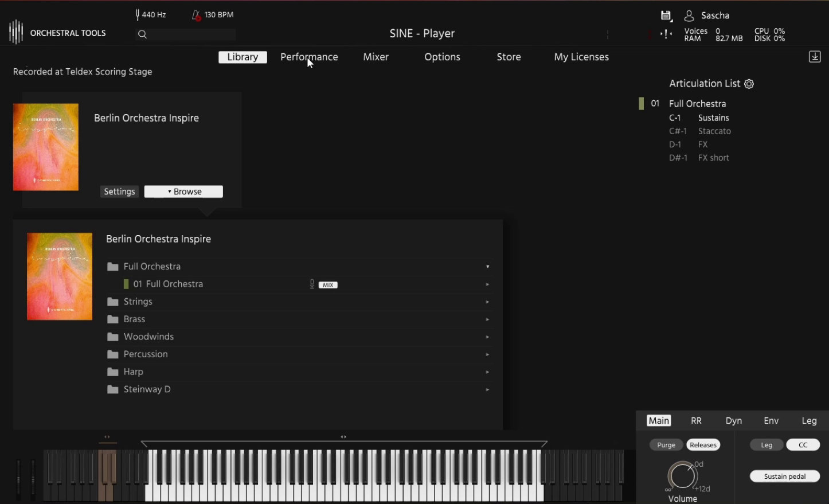829x504 pixels.
Task: Click the microphone icon next to Full Orchestra
Action: [311, 284]
